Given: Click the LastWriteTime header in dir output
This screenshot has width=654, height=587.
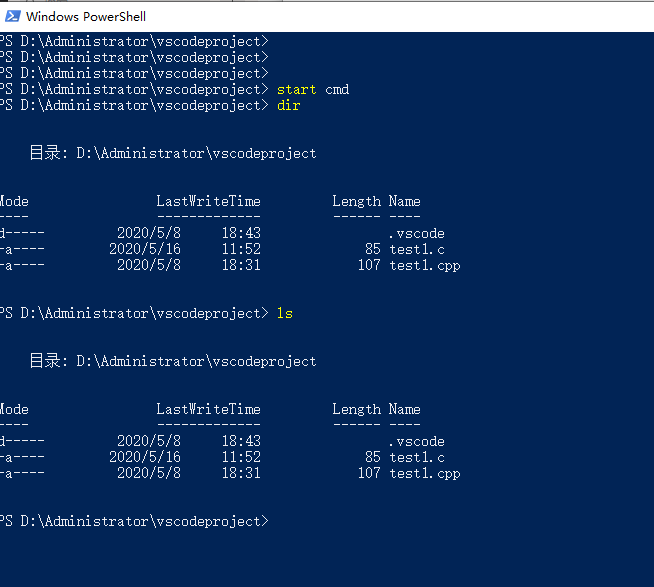Looking at the screenshot, I should tap(209, 202).
